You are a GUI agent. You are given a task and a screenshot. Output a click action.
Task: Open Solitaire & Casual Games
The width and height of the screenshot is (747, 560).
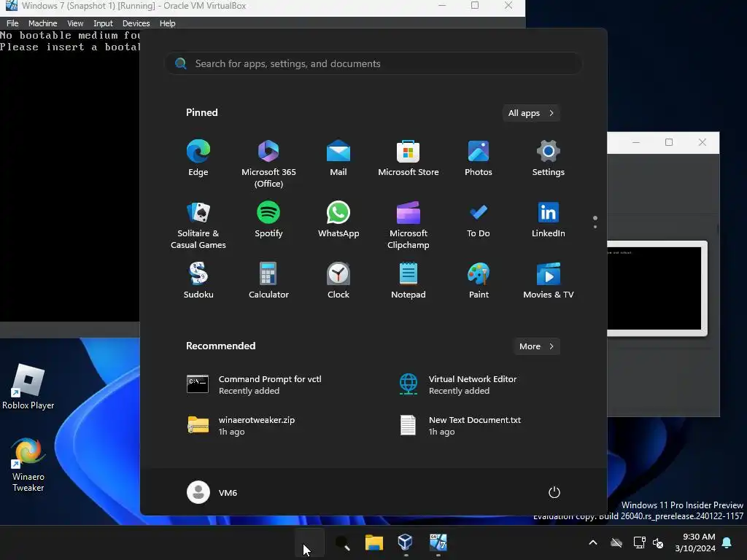pyautogui.click(x=198, y=225)
